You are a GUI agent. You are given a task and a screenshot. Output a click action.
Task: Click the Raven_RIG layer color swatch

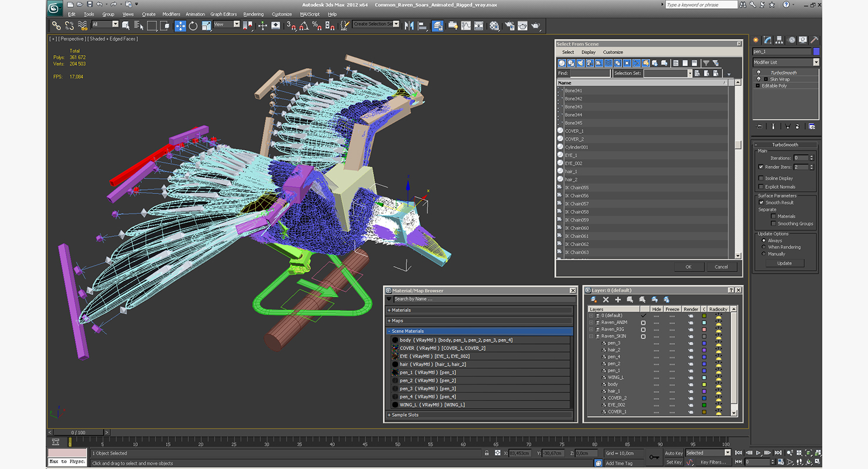[x=704, y=329]
